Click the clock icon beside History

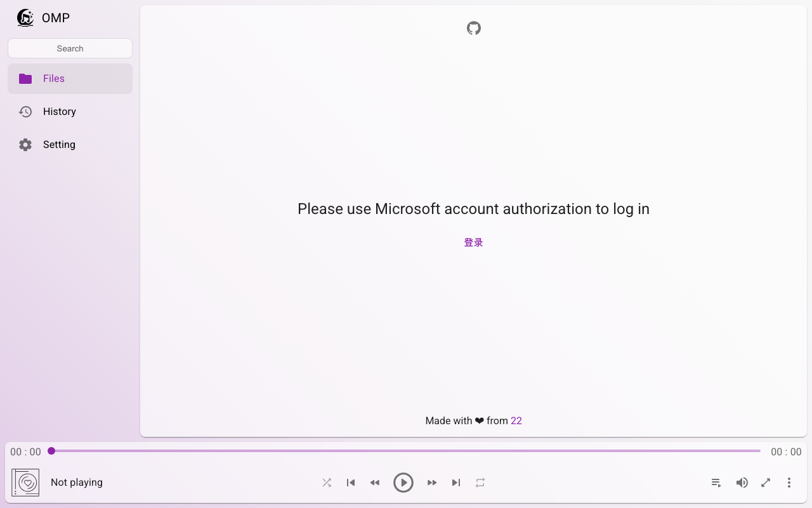[25, 112]
